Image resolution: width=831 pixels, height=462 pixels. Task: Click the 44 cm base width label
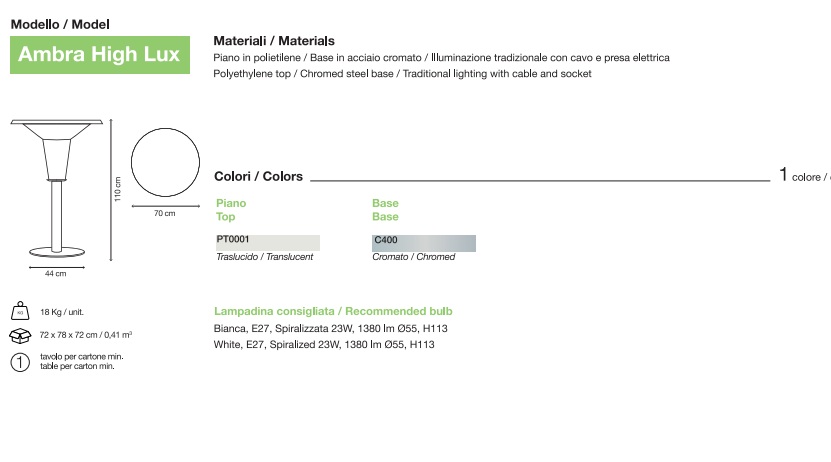(55, 273)
